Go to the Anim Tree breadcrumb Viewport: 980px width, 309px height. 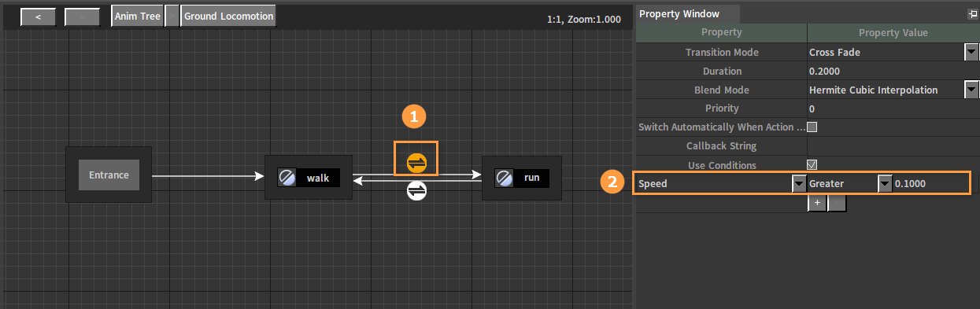tap(137, 16)
